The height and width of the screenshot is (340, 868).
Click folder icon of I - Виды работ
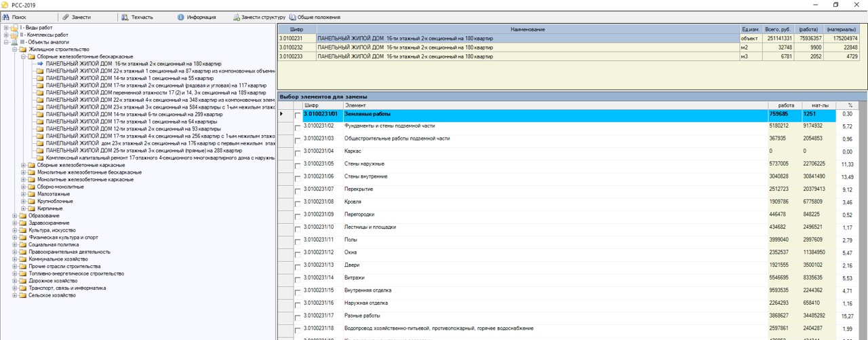click(14, 28)
